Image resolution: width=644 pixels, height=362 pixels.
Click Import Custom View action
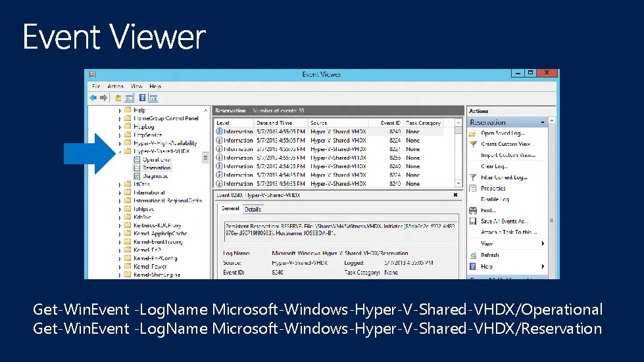pos(508,155)
